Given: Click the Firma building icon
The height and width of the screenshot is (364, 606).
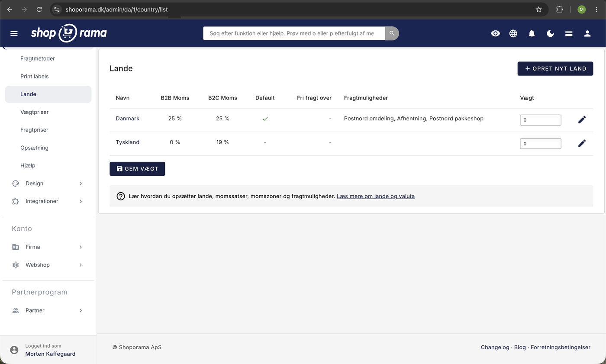Looking at the screenshot, I should click(x=16, y=247).
